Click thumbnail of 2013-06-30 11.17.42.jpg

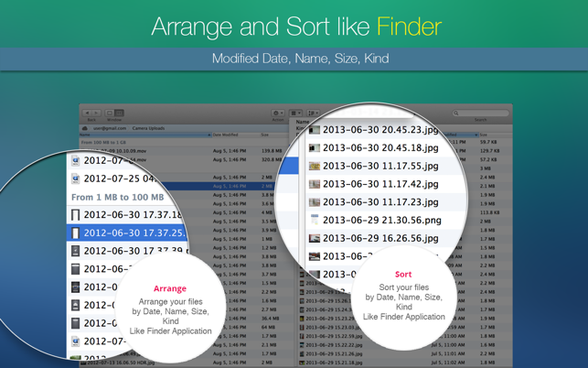315,184
